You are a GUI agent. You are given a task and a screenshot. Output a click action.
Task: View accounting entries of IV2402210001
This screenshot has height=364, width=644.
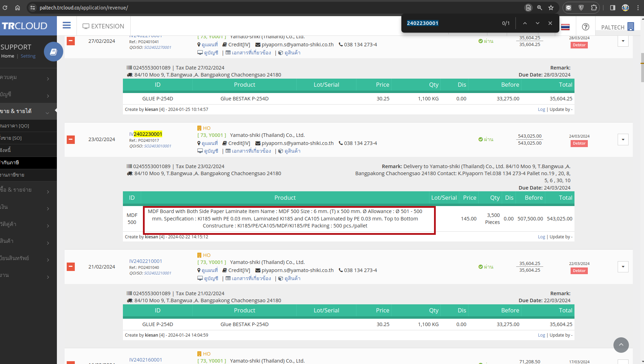(x=208, y=278)
